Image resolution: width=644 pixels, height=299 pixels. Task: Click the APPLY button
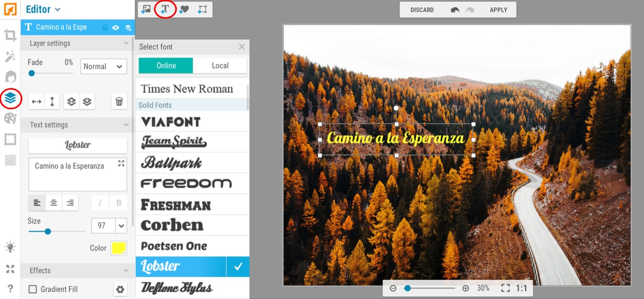498,10
